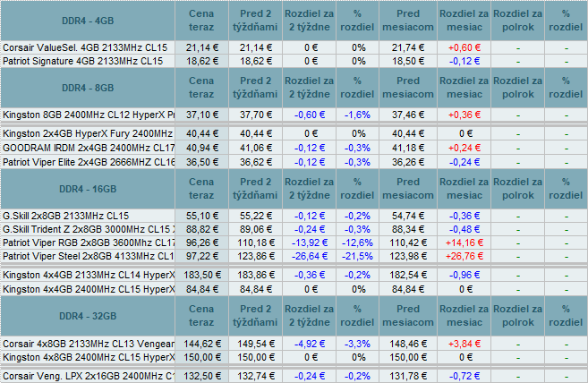
Task: Select the 131,78 € price a month ago
Action: point(408,376)
